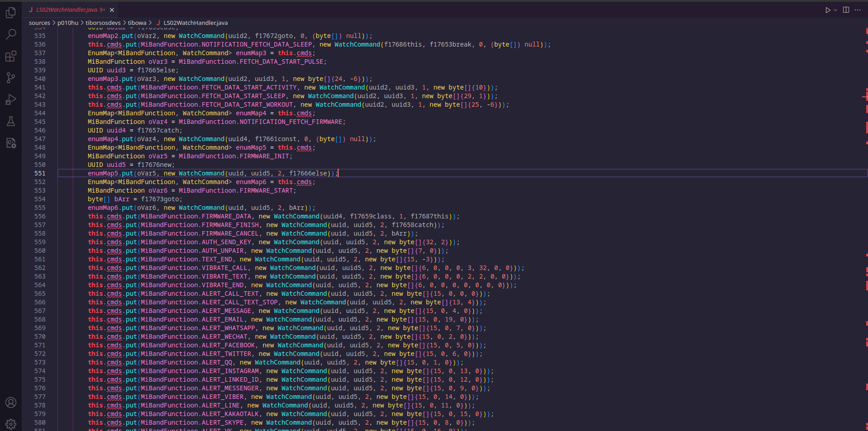Open the Search view in activity bar
The image size is (868, 431).
coord(11,34)
